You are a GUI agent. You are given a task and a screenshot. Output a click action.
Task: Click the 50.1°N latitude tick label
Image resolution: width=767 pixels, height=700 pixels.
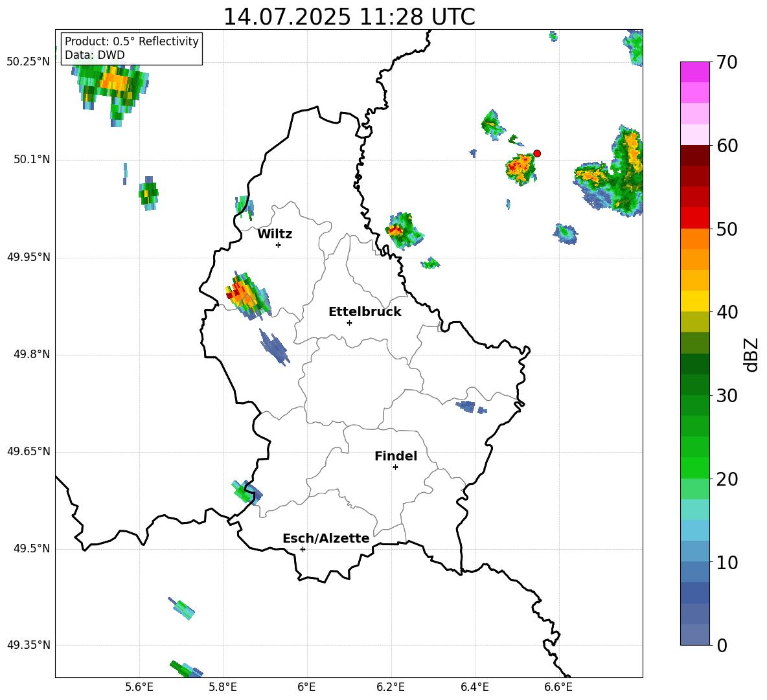pos(32,160)
